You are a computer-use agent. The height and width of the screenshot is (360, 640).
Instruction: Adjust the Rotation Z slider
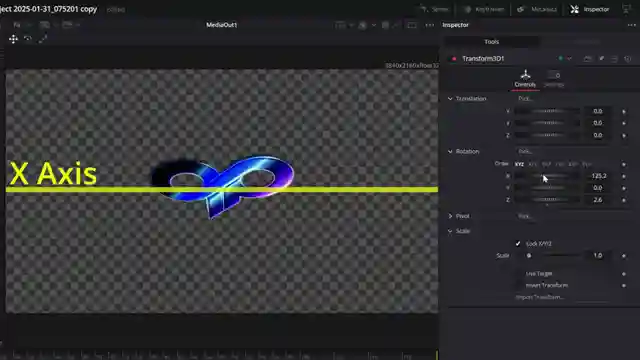[x=547, y=200]
